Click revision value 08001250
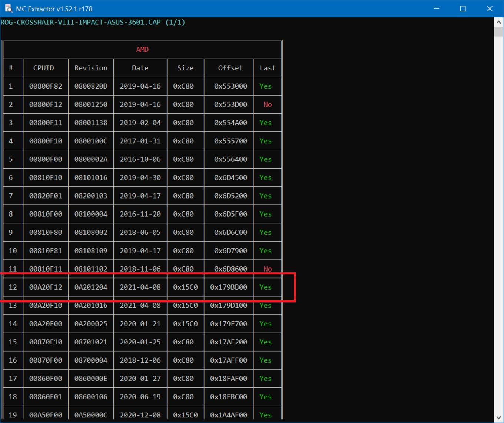The width and height of the screenshot is (504, 423). point(91,104)
